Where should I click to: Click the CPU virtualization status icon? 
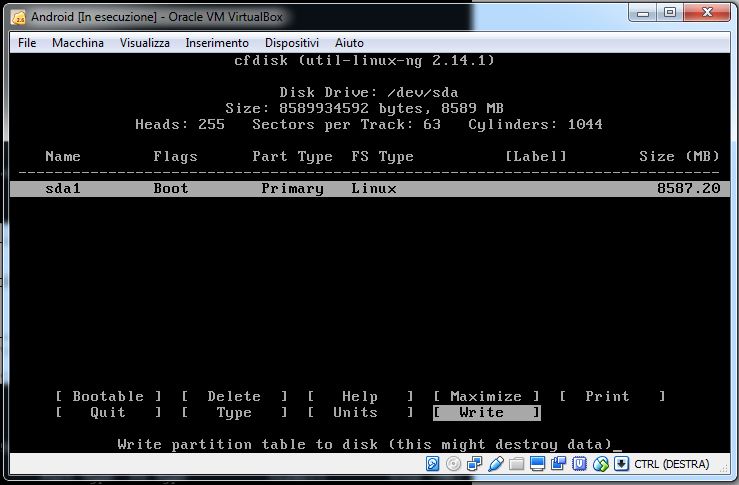[x=580, y=464]
